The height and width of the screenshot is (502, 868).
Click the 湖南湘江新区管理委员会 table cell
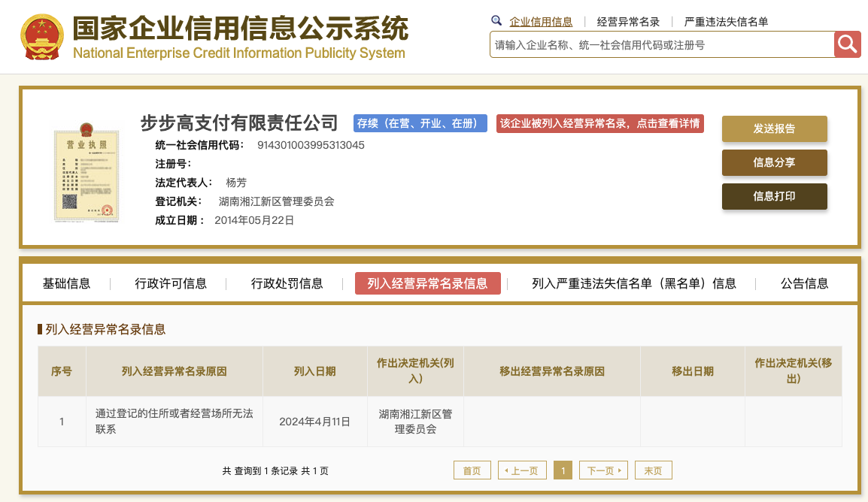[x=415, y=422]
